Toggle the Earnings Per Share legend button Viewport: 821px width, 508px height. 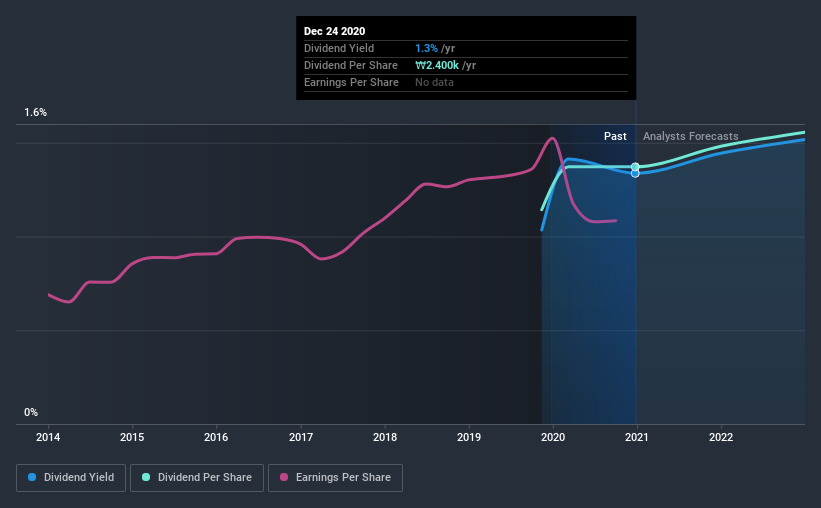(x=335, y=478)
